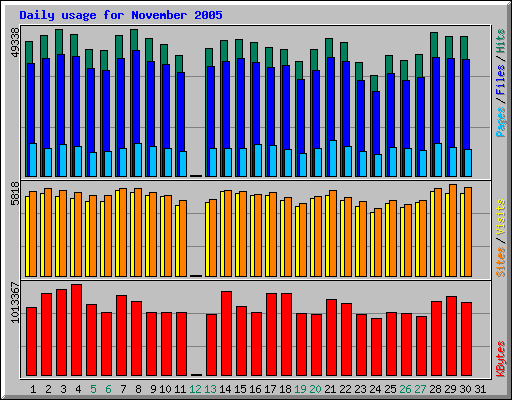The height and width of the screenshot is (400, 512).
Task: Click the 'KBytes' legend label
Action: [x=501, y=359]
